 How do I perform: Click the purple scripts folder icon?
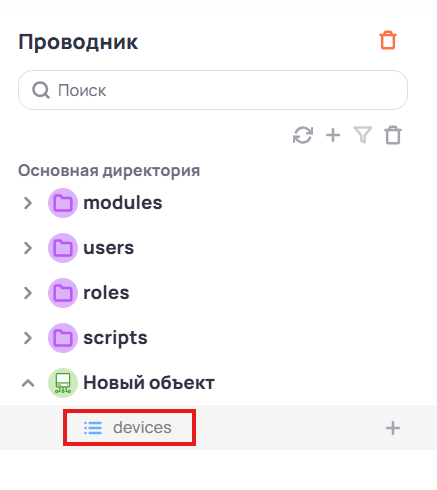[x=63, y=338]
